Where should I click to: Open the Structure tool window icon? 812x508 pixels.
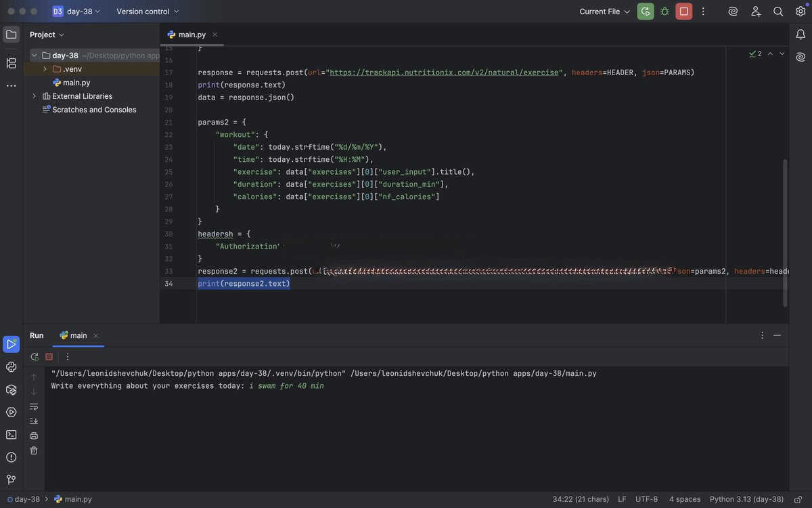click(x=11, y=63)
